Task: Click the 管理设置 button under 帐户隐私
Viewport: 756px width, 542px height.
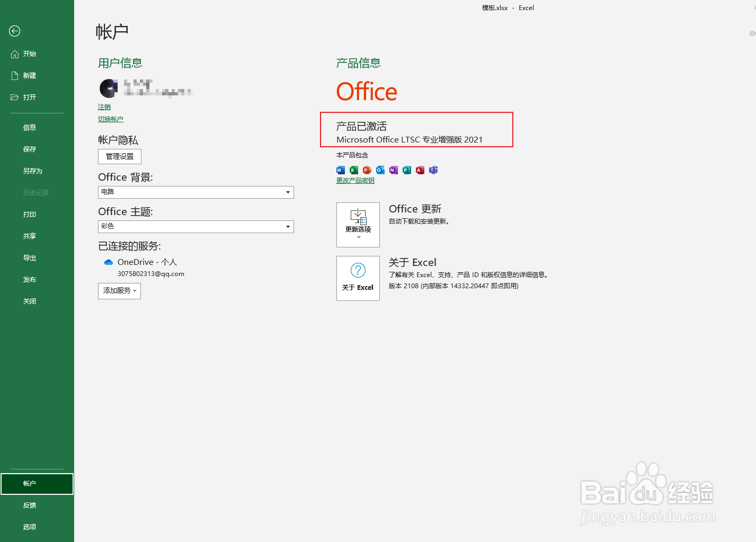Action: point(119,156)
